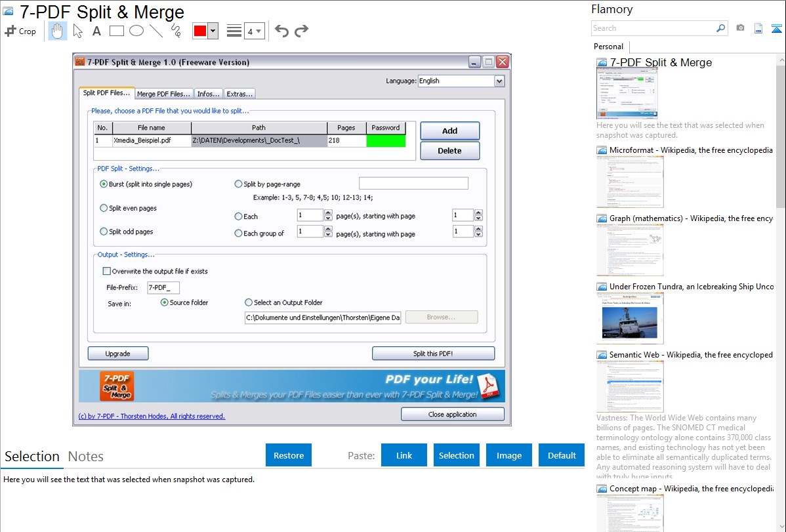Click Close application button
Viewport: 786px width, 532px height.
452,414
